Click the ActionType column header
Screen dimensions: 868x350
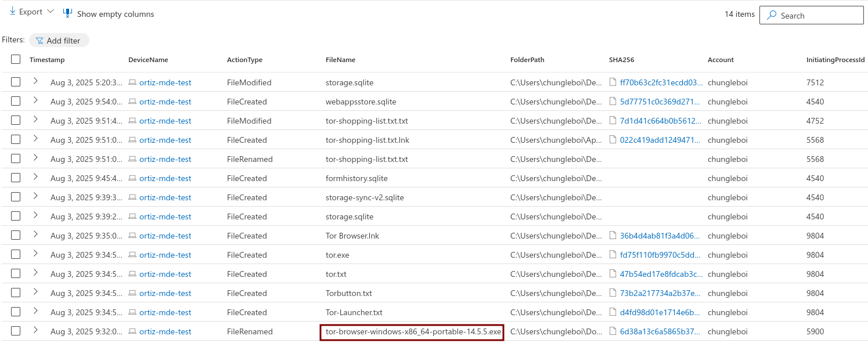coord(244,60)
